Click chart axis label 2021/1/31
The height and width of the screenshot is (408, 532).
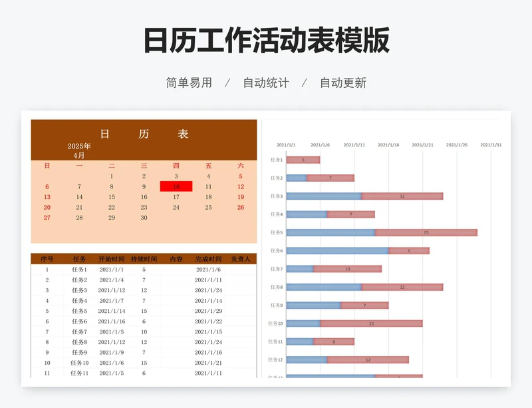tap(491, 144)
